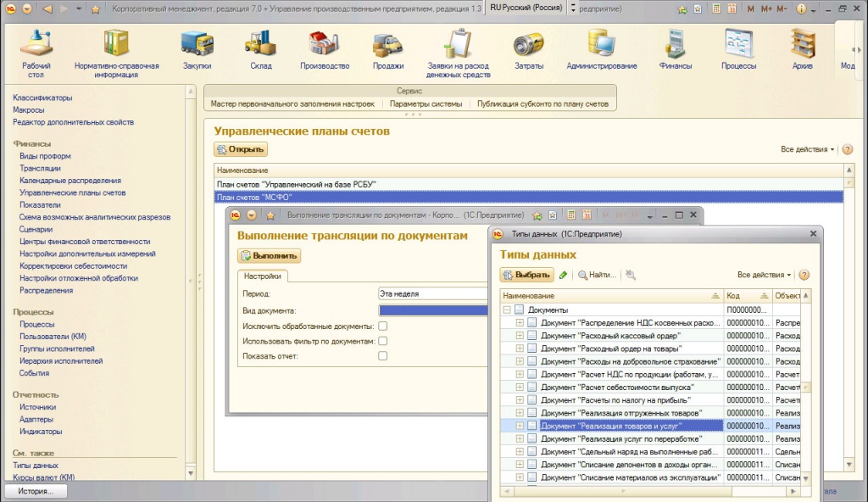The height and width of the screenshot is (502, 868).
Task: Open Публикация субконто по плану счетов
Action: point(542,103)
